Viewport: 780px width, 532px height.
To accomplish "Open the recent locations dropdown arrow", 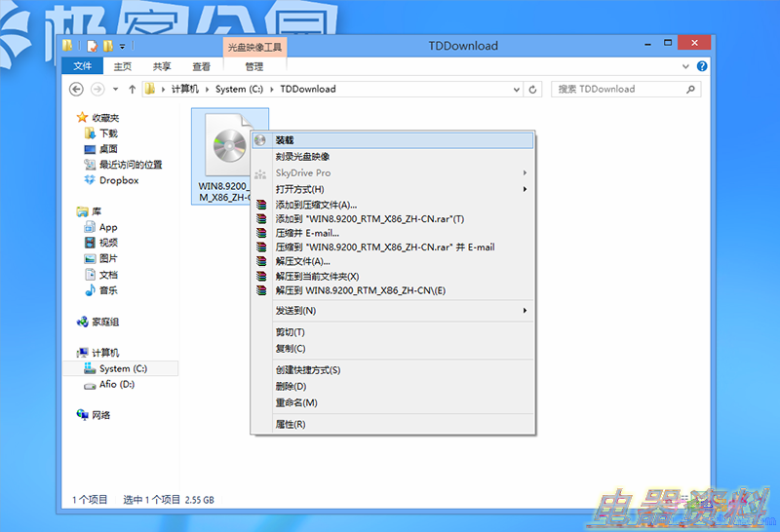I will tap(113, 89).
